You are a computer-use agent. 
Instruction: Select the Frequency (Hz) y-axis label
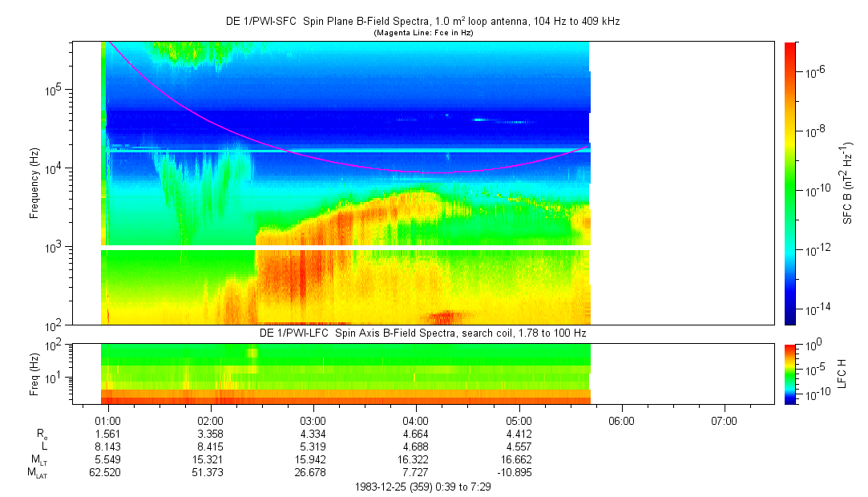coord(34,183)
